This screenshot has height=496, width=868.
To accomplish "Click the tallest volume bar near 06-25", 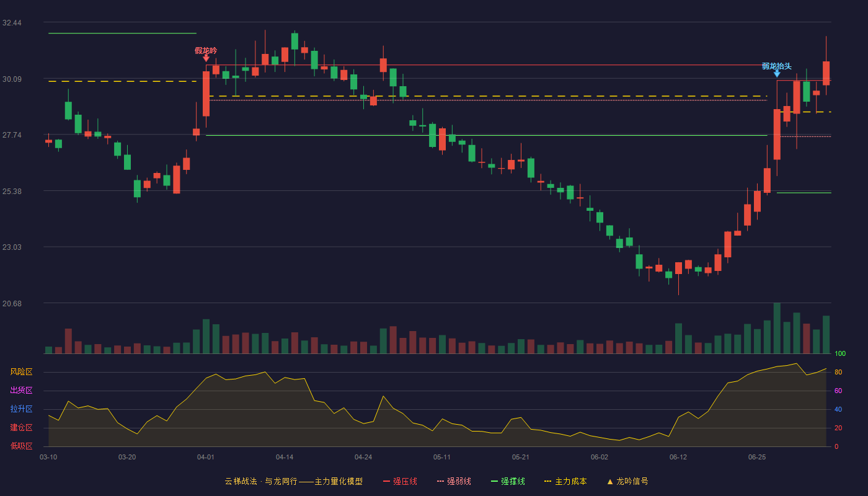I will [777, 328].
